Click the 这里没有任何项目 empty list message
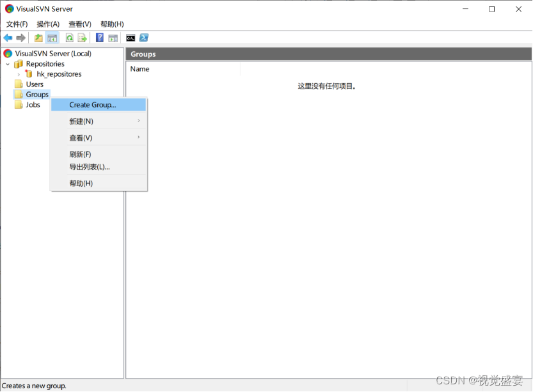The image size is (533, 392). 327,86
